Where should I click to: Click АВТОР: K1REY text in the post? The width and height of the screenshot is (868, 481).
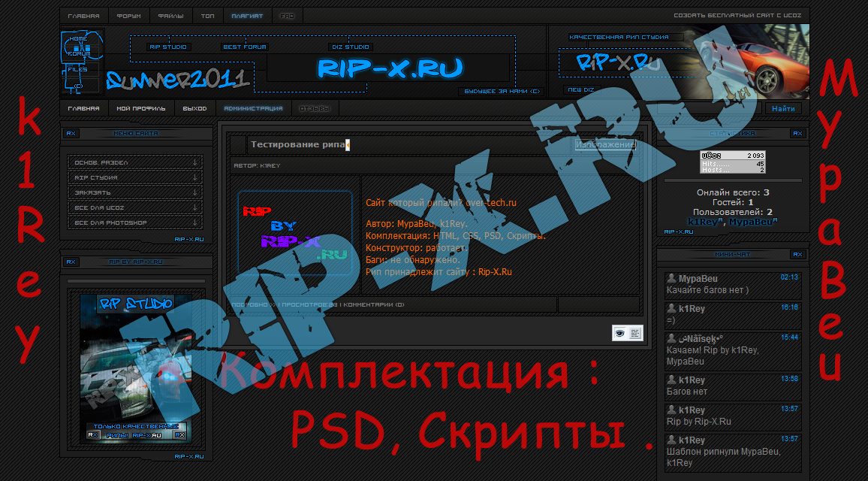[x=257, y=165]
